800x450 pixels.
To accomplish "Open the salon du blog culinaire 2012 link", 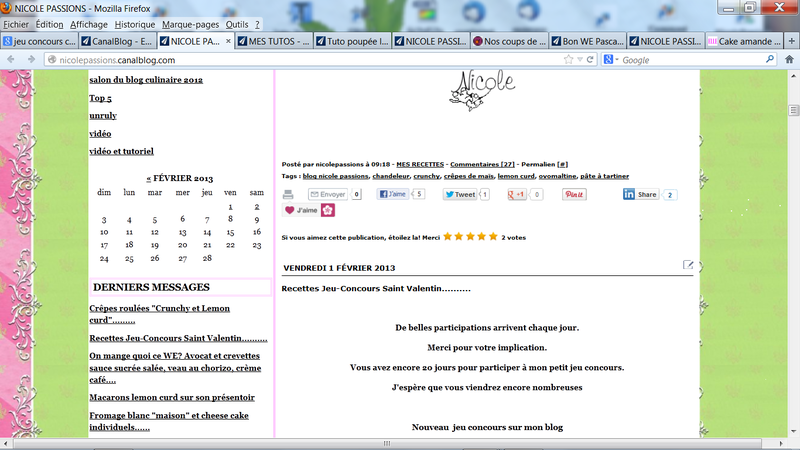I will click(x=146, y=80).
